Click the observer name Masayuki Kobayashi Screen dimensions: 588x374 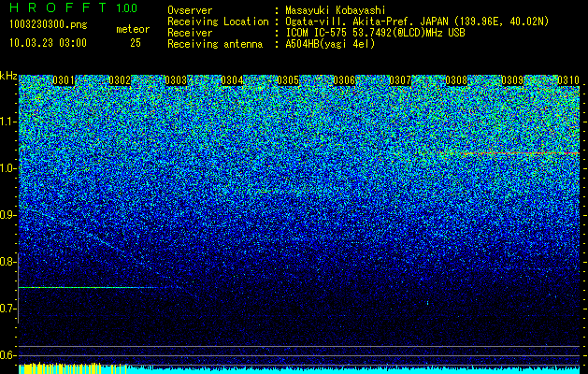tap(336, 10)
